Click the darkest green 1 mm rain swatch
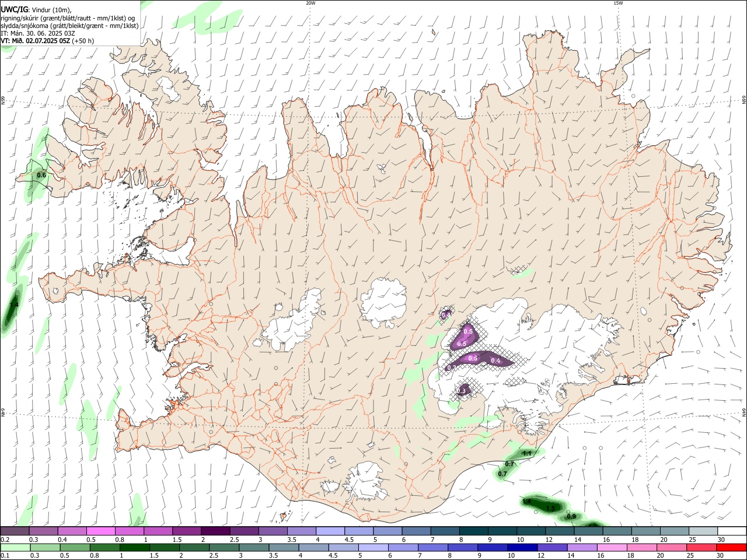Image resolution: width=747 pixels, height=560 pixels. (134, 548)
